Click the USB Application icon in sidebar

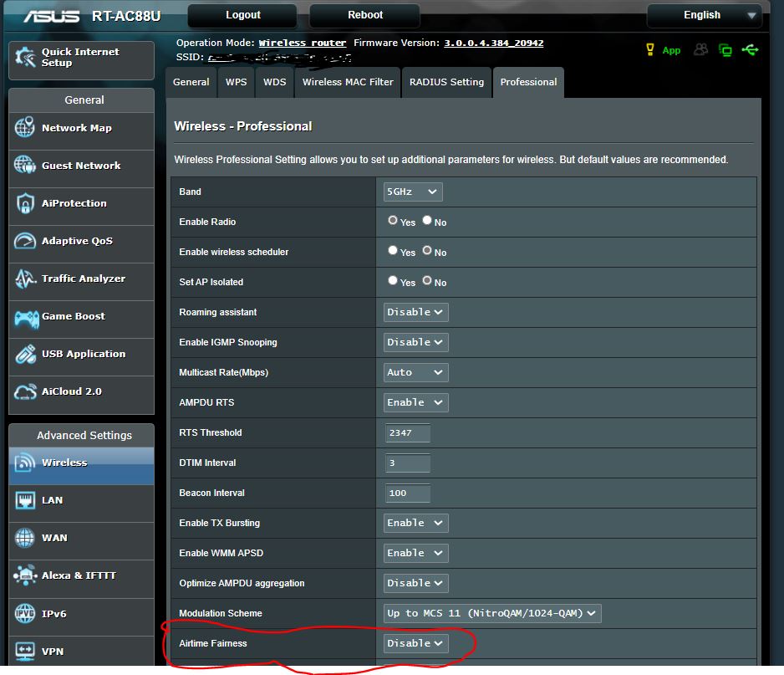point(25,354)
